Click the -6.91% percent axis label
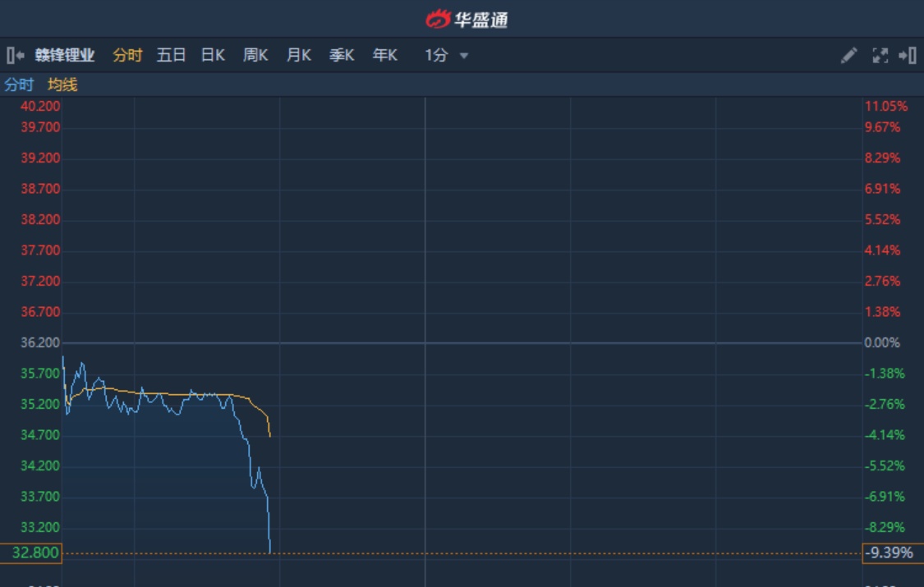This screenshot has width=924, height=587. (885, 497)
